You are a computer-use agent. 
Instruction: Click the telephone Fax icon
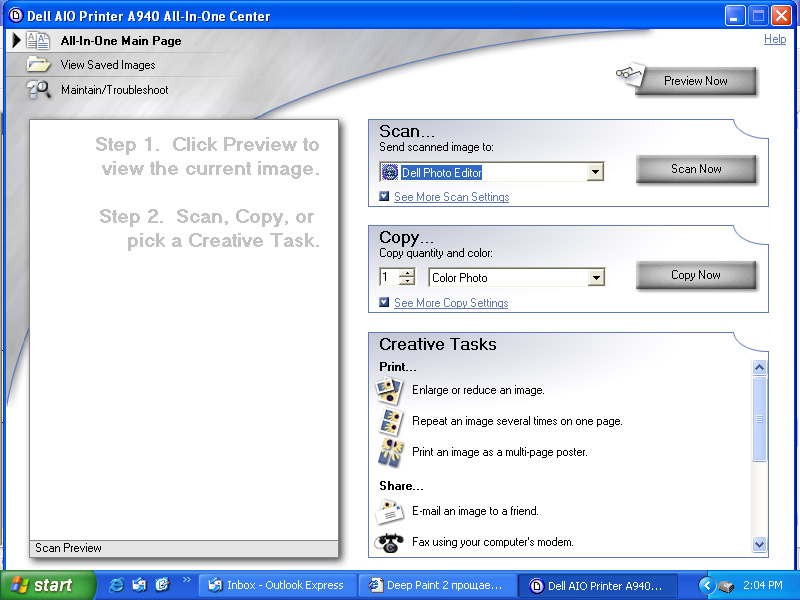pyautogui.click(x=389, y=542)
